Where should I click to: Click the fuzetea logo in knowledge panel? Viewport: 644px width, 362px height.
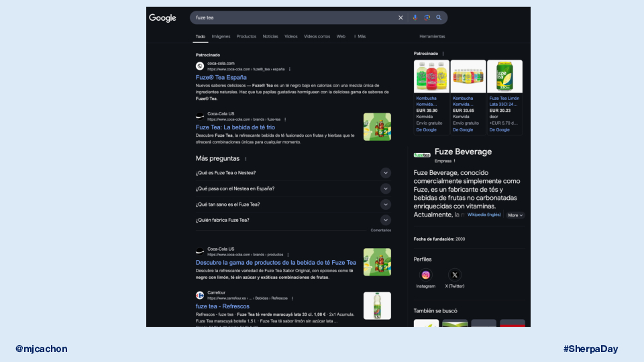[x=422, y=155]
